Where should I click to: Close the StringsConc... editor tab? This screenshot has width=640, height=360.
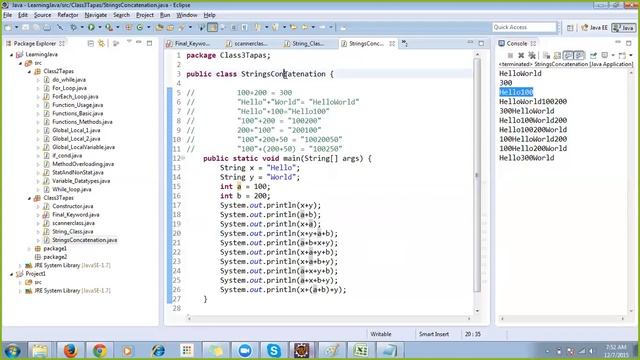coord(392,43)
